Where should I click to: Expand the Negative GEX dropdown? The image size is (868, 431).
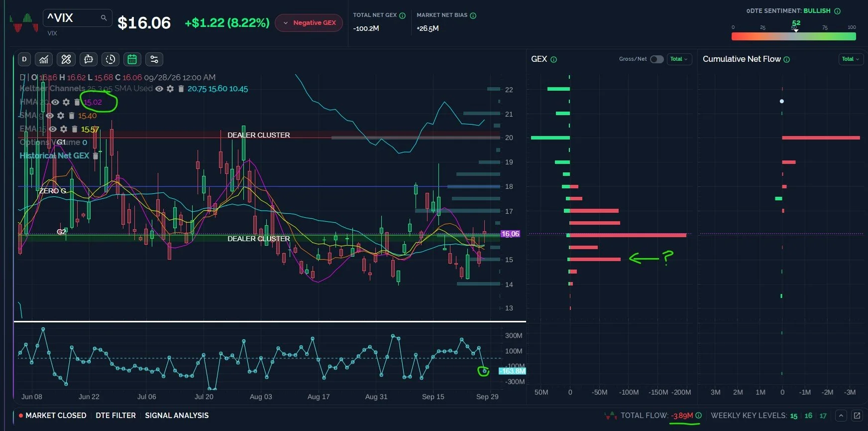click(x=309, y=23)
